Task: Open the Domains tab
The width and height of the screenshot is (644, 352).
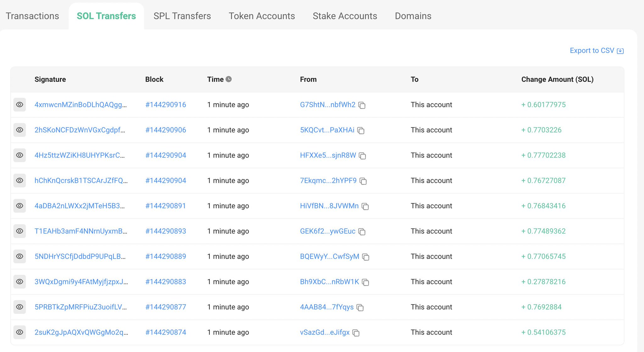Action: [413, 16]
